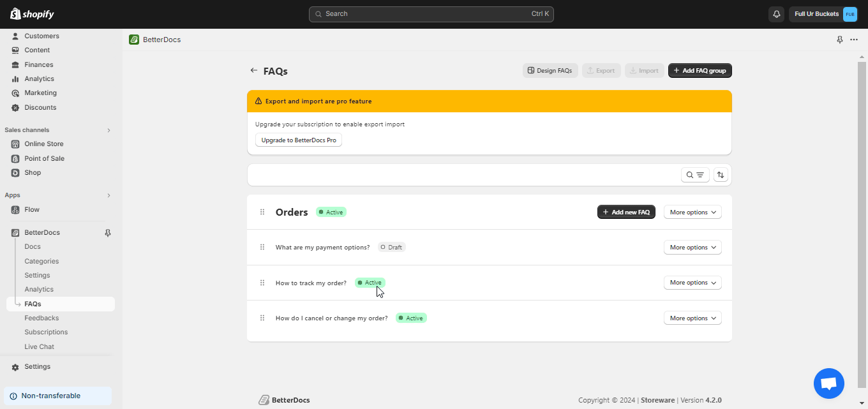Open Feedbacks in the BetterDocs menu
Screen dimensions: 868x409
(41, 318)
